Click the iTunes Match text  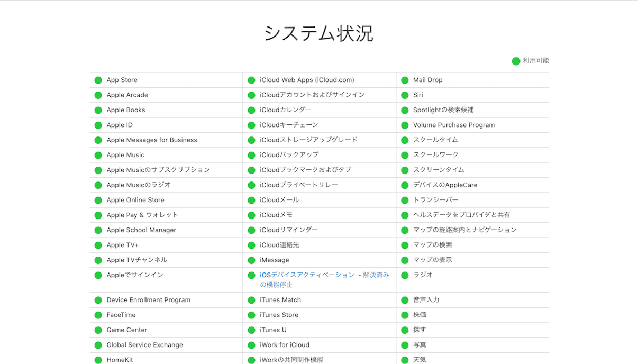coord(280,300)
